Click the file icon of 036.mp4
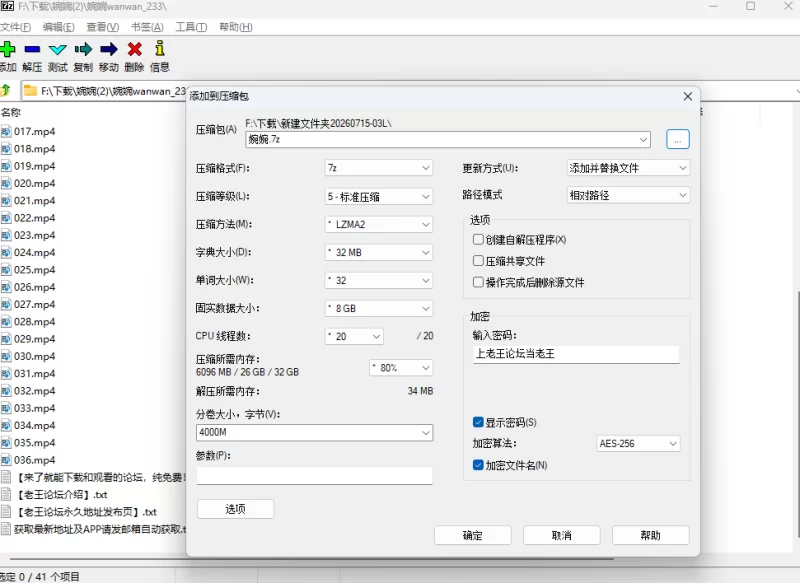This screenshot has height=583, width=800. 6,460
